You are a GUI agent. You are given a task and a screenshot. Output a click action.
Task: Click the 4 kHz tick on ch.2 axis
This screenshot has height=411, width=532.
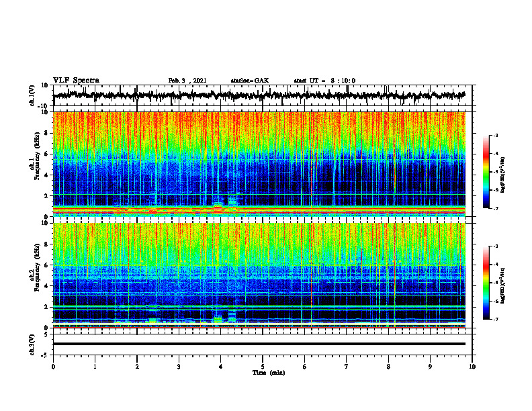pos(47,286)
